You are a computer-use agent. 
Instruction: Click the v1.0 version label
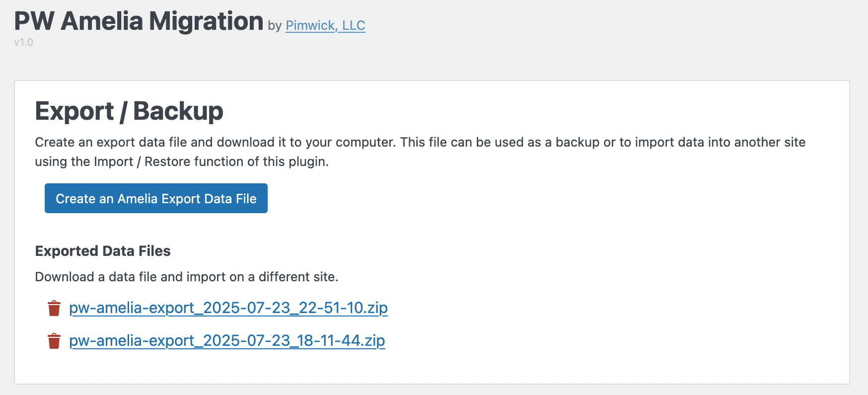coord(23,42)
